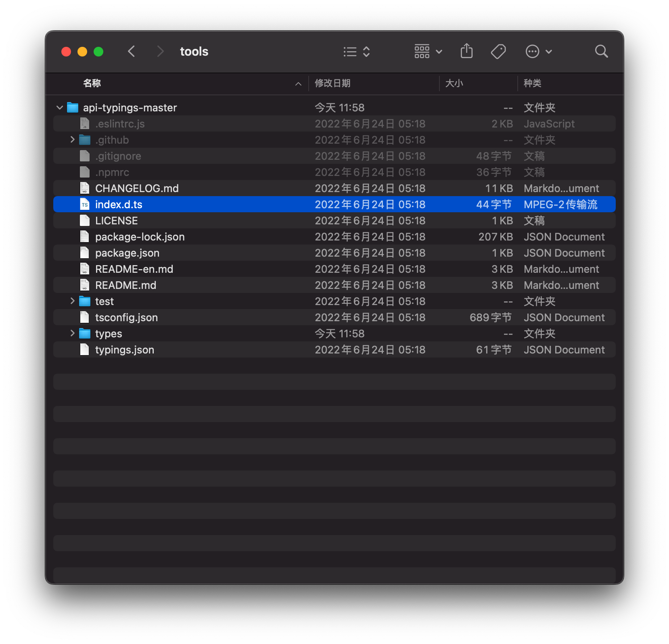Sort by the 名称 column header
This screenshot has height=644, width=669.
pyautogui.click(x=92, y=84)
